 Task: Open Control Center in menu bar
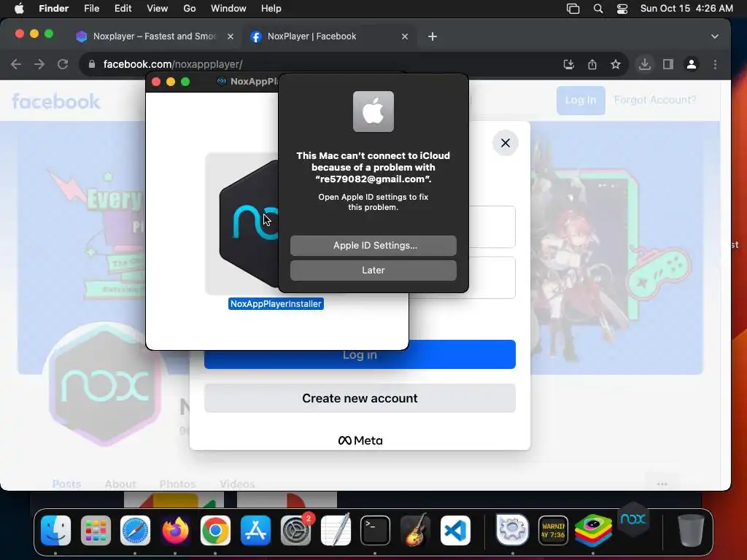(622, 9)
